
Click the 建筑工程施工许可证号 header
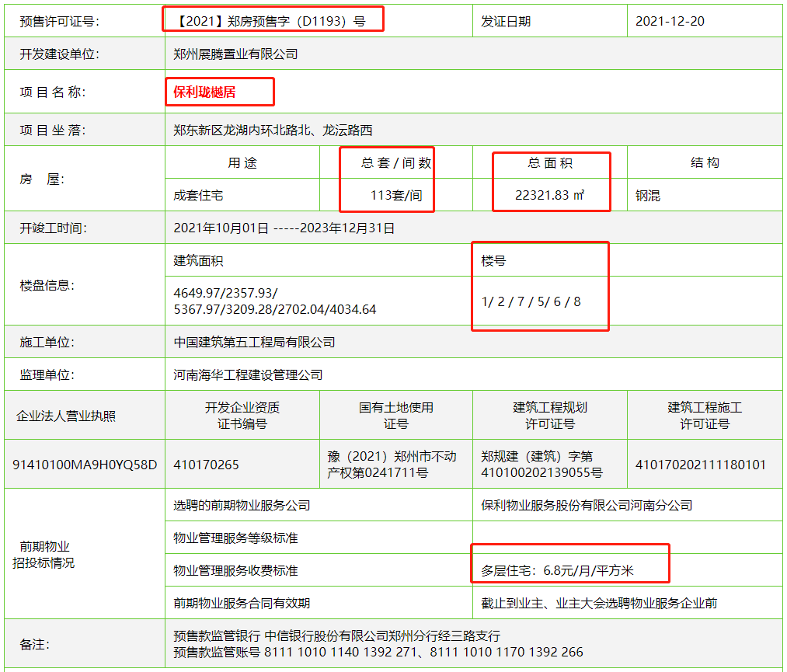click(x=705, y=415)
